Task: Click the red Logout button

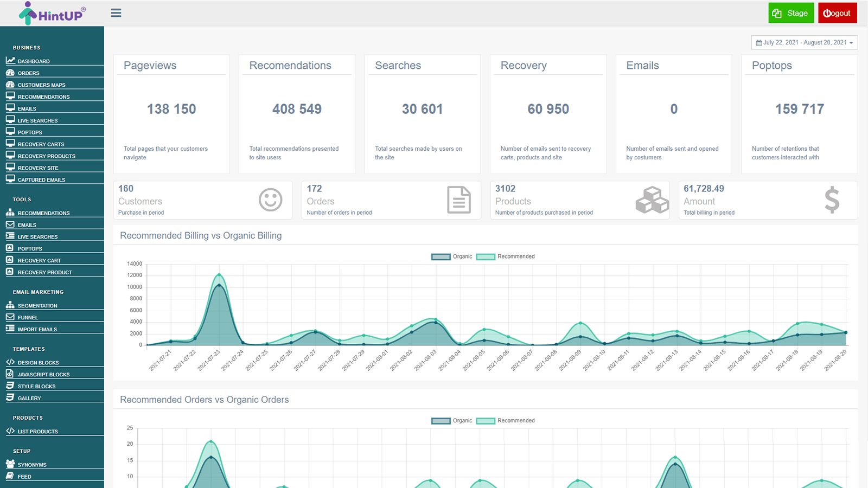Action: pos(837,12)
